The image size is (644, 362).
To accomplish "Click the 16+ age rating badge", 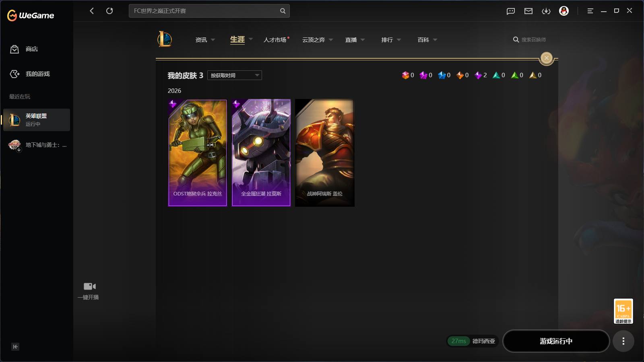I will point(623,311).
